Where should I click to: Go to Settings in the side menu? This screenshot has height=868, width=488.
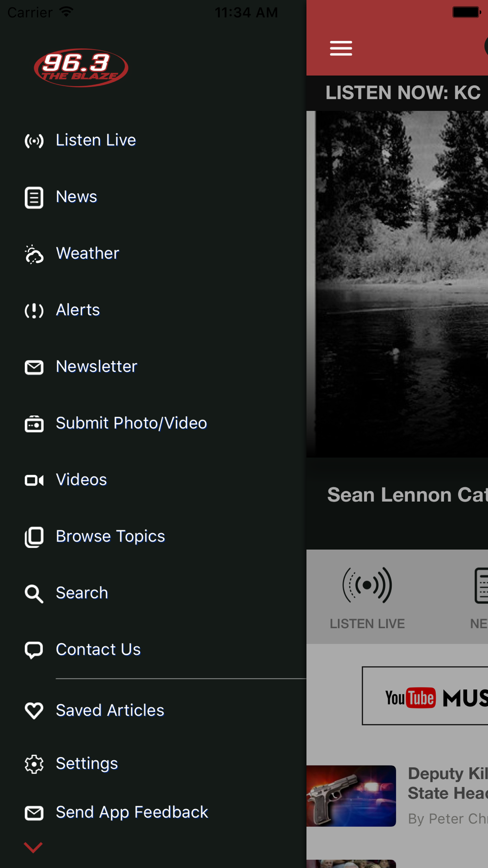click(x=87, y=764)
